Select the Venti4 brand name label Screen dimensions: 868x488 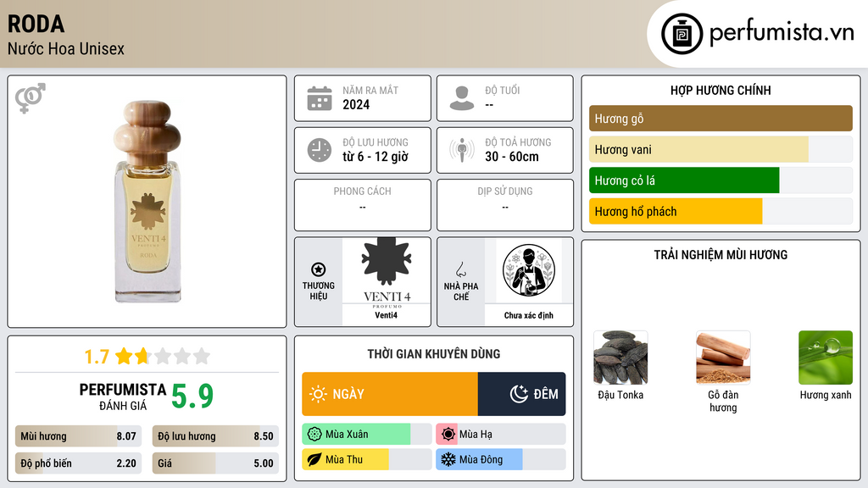386,315
